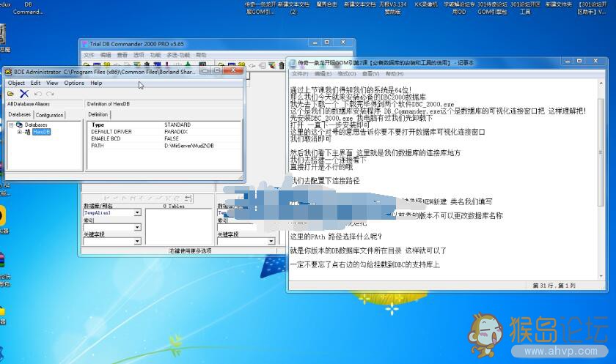Image resolution: width=616 pixels, height=364 pixels.
Task: Click the Notepad scrollbar up arrow
Action: (601, 84)
